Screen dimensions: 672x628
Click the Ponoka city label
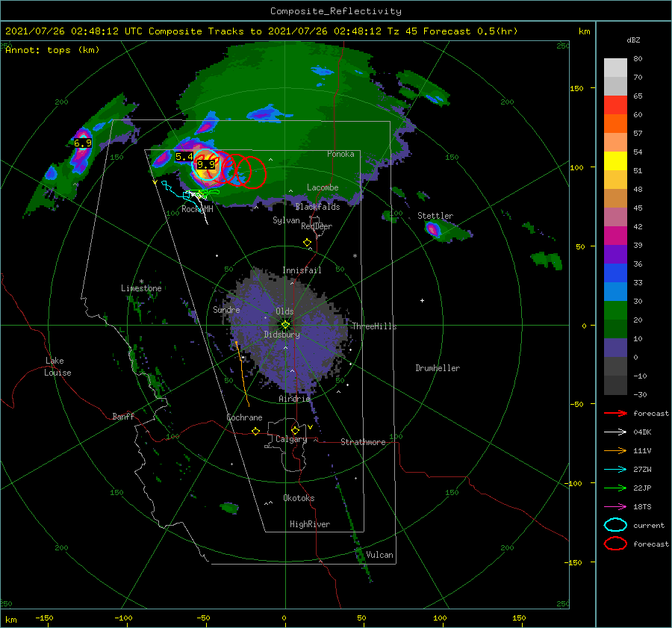pos(340,154)
